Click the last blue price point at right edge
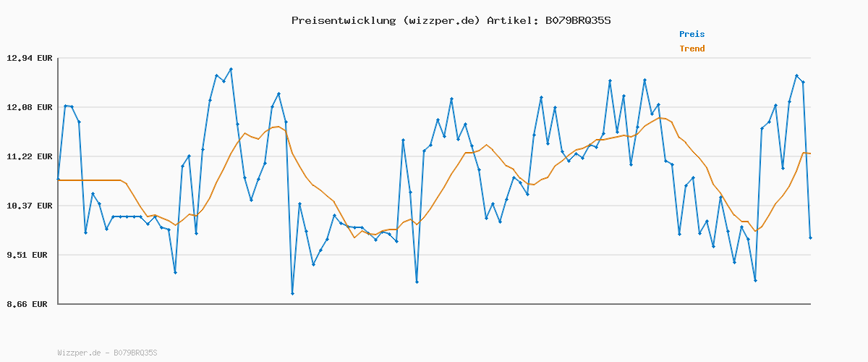The height and width of the screenshot is (362, 868). [x=810, y=237]
